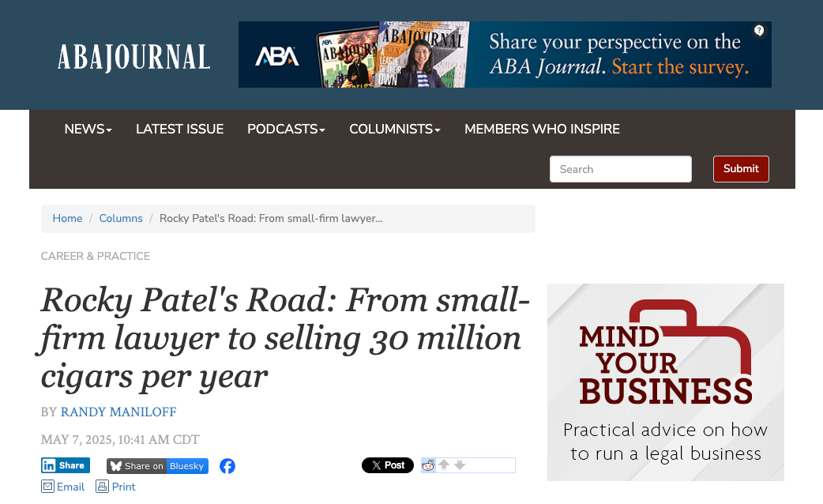Expand the Columnists menu
The image size is (823, 504).
[x=394, y=129]
